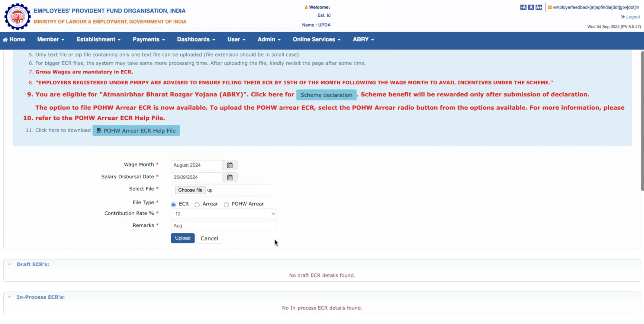Open the Establishment menu
644x324 pixels.
click(x=98, y=40)
